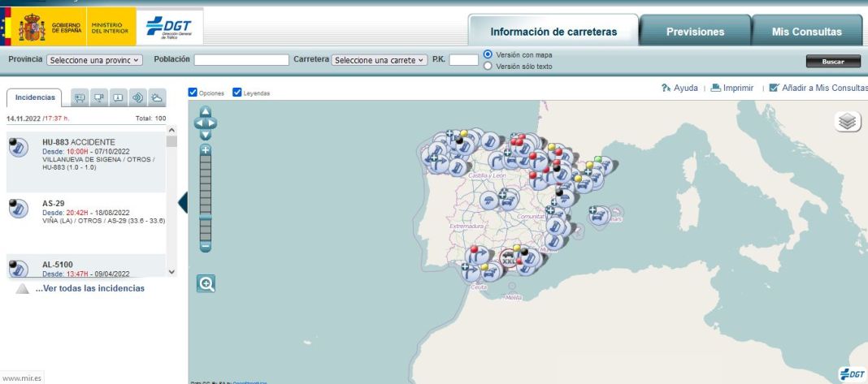Open the Carretera dropdown
Viewport: 868px width, 384px height.
point(380,60)
